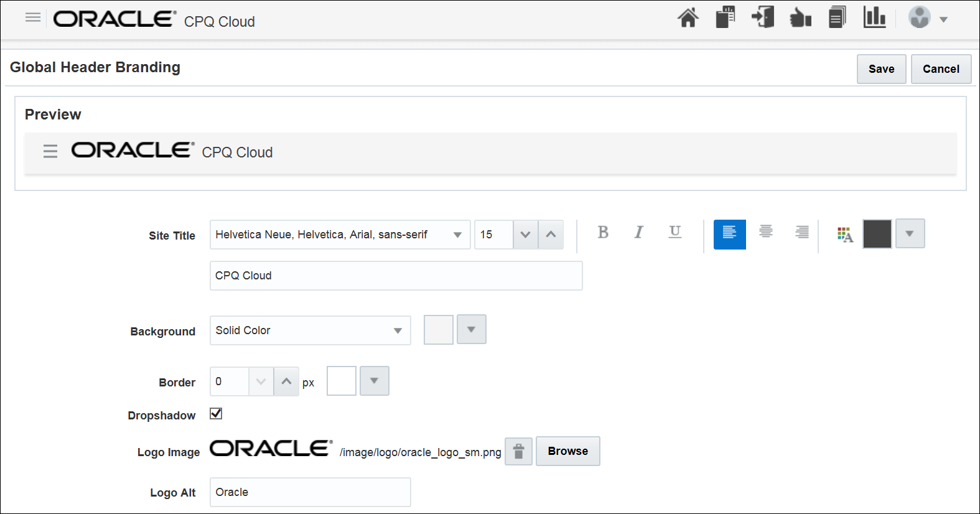Click the Border label
Image resolution: width=980 pixels, height=514 pixels.
177,383
